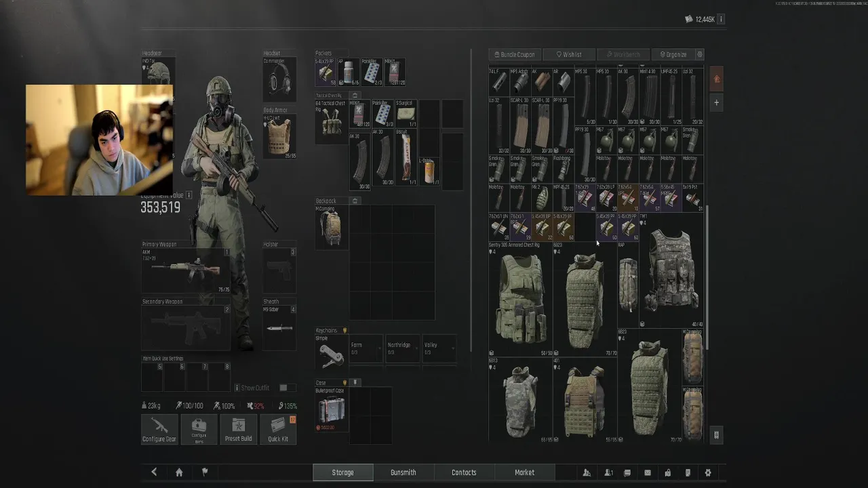Open Configure Items with the medical bag icon
This screenshot has height=488, width=868.
(x=199, y=430)
